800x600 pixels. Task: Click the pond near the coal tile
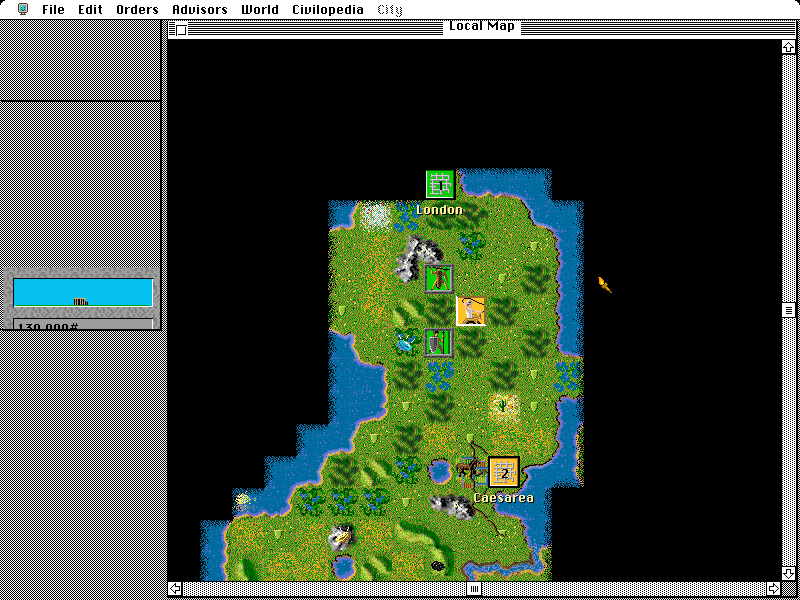pos(344,566)
